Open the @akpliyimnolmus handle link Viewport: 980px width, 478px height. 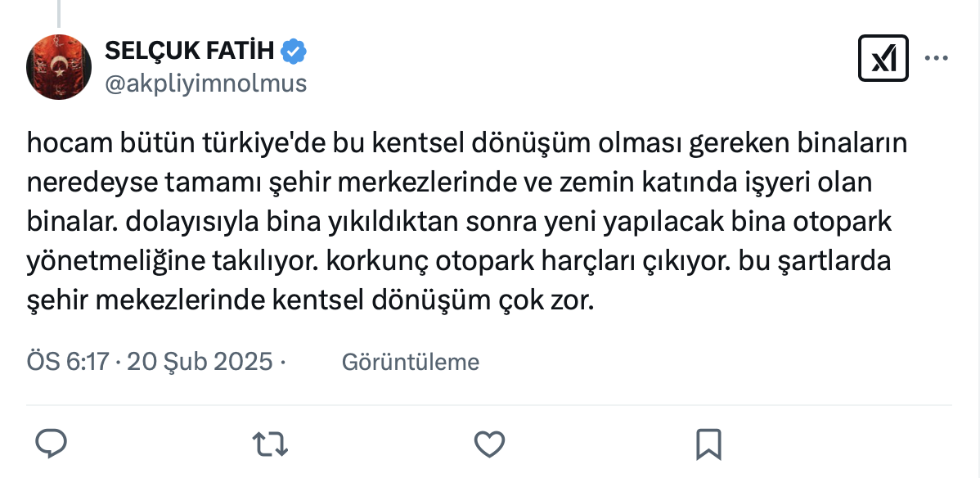206,83
